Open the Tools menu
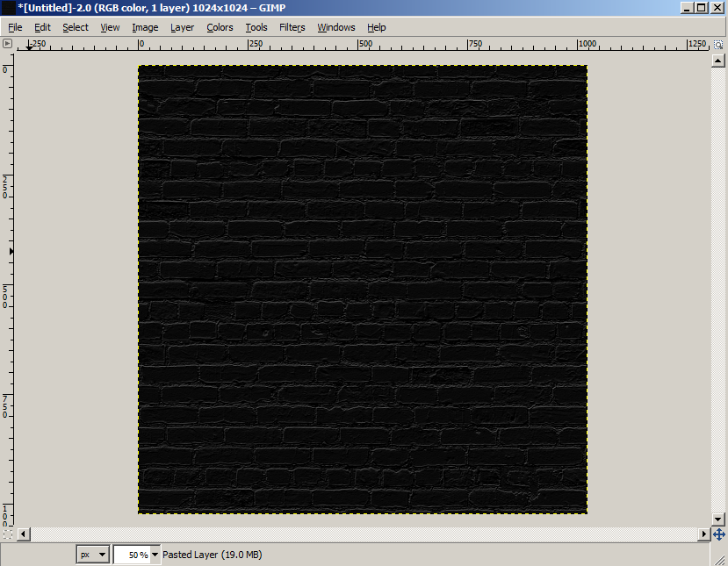Screen dimensions: 728x566 tap(256, 27)
